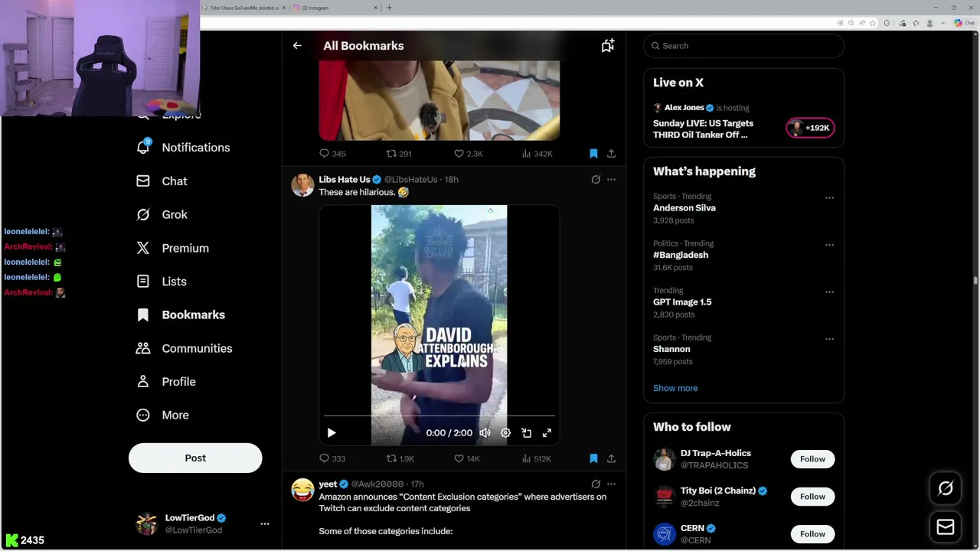980x551 pixels.
Task: Open the Anderson Silva trending topic
Action: [684, 208]
